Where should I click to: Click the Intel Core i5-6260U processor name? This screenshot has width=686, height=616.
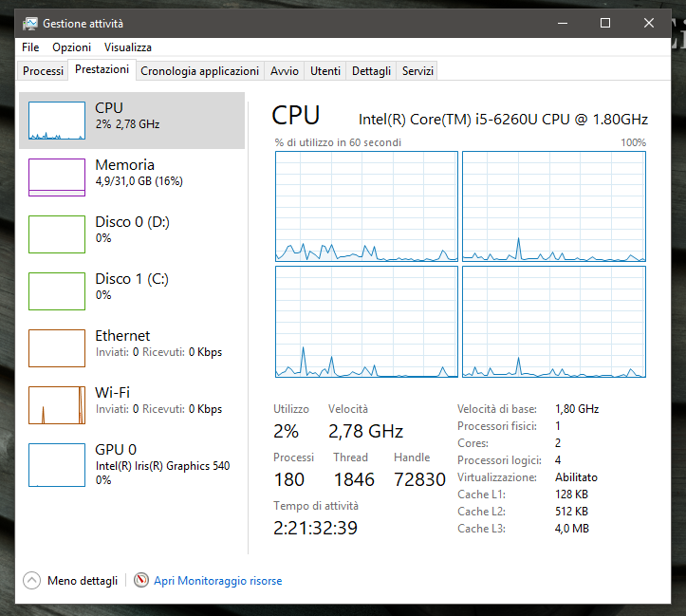(x=503, y=119)
